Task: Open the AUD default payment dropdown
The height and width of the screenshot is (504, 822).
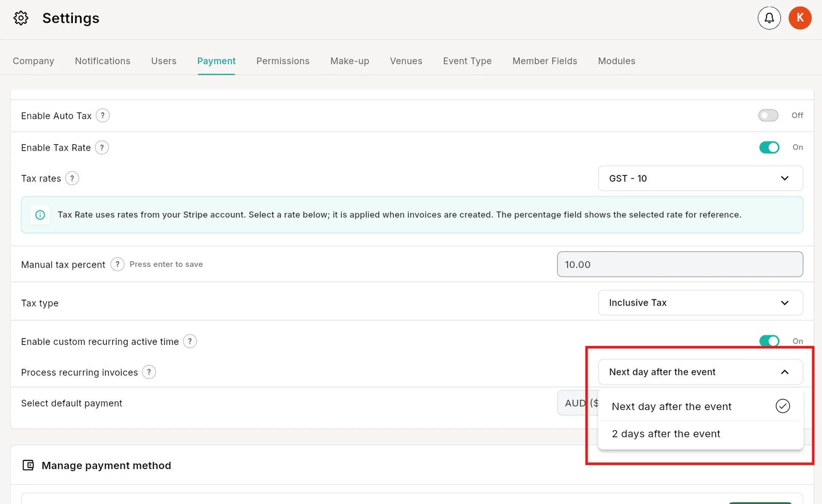Action: pyautogui.click(x=577, y=403)
